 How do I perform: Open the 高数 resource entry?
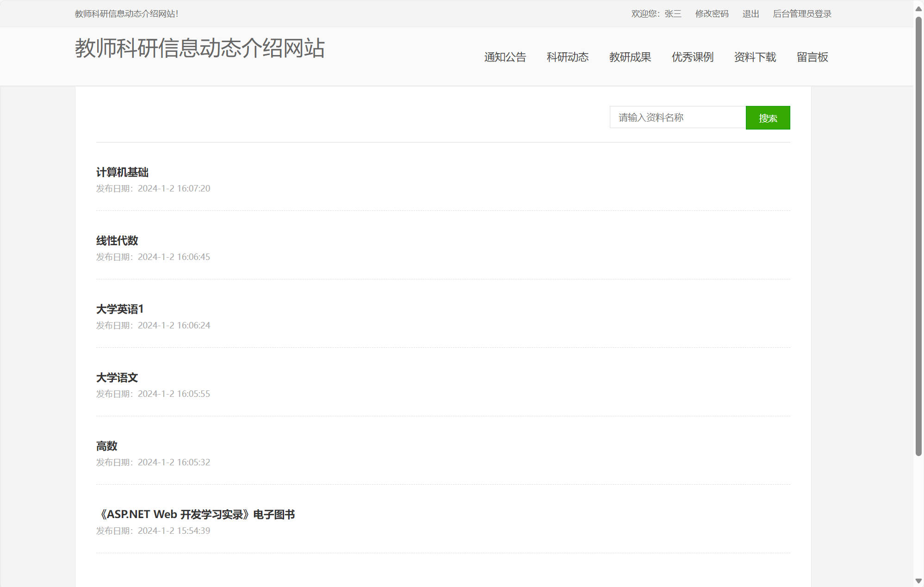point(107,446)
